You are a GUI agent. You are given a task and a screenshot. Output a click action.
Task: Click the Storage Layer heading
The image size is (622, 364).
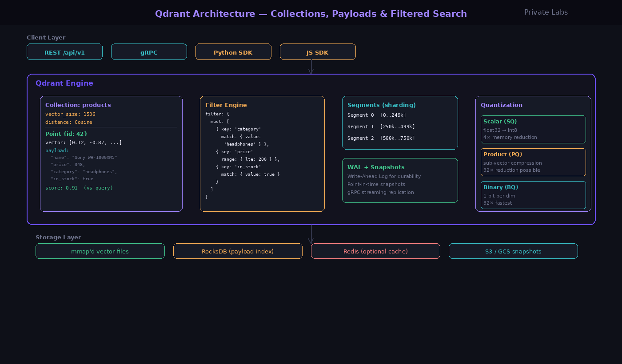[x=58, y=237]
